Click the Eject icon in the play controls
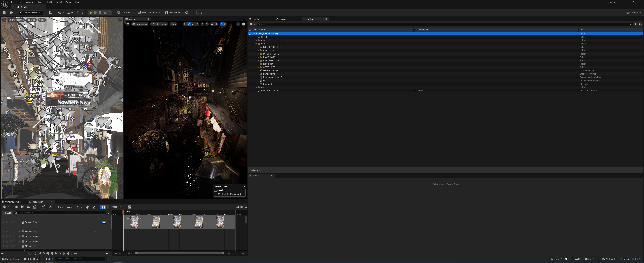This screenshot has height=263, width=644. point(105,13)
